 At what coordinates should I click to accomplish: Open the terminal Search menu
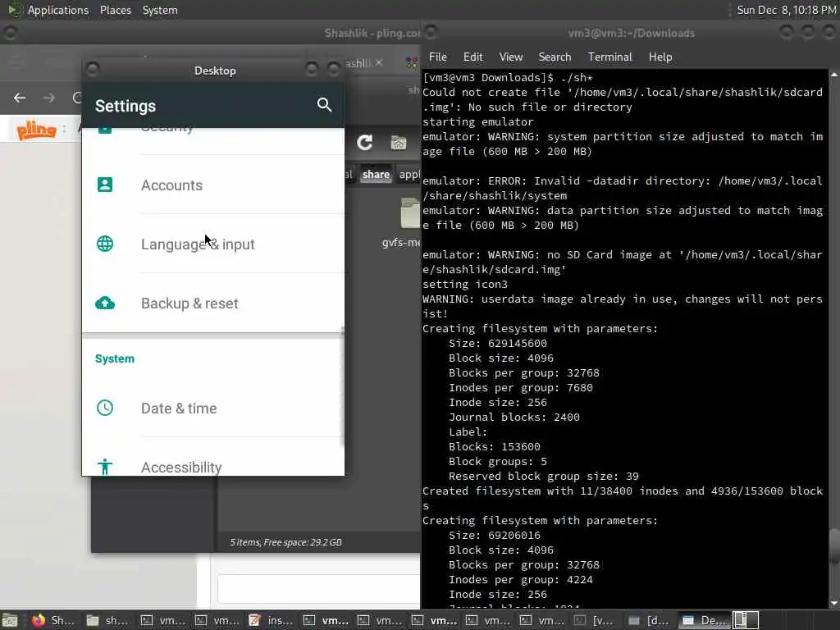coord(555,57)
